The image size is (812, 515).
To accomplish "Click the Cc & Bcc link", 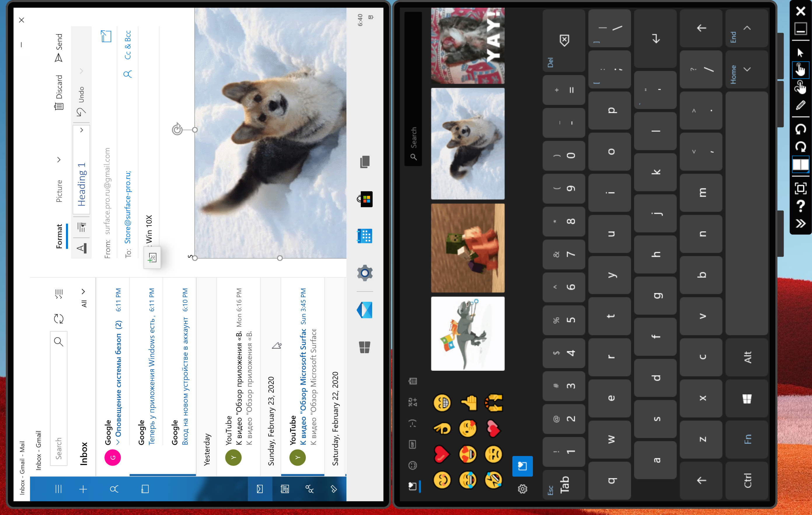I will [x=128, y=45].
